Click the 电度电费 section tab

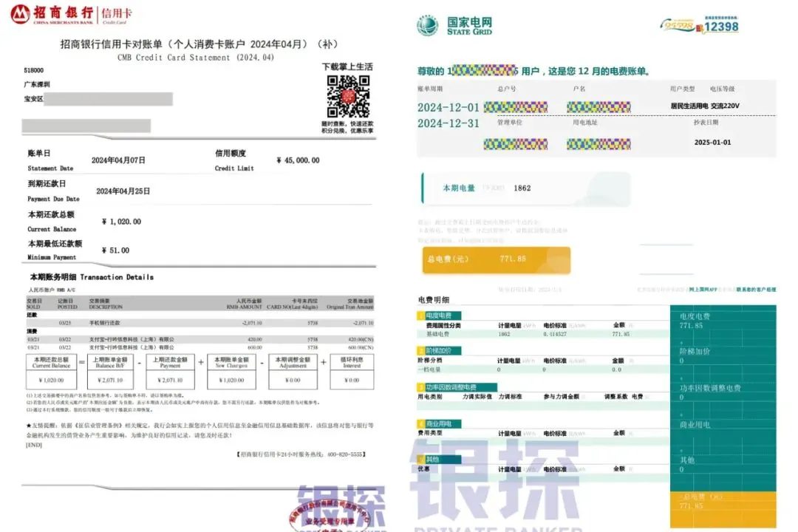(x=439, y=316)
